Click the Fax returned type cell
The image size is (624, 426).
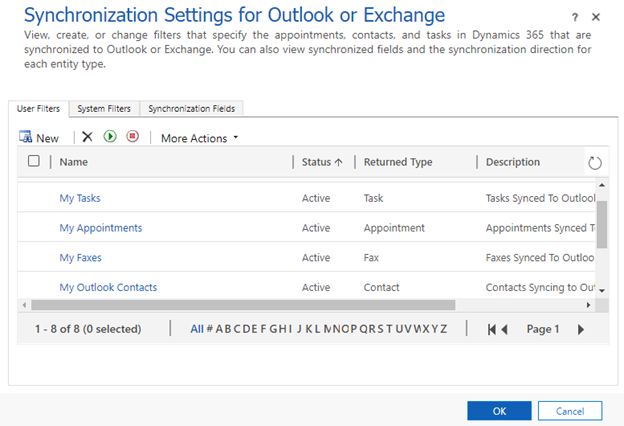pyautogui.click(x=371, y=258)
